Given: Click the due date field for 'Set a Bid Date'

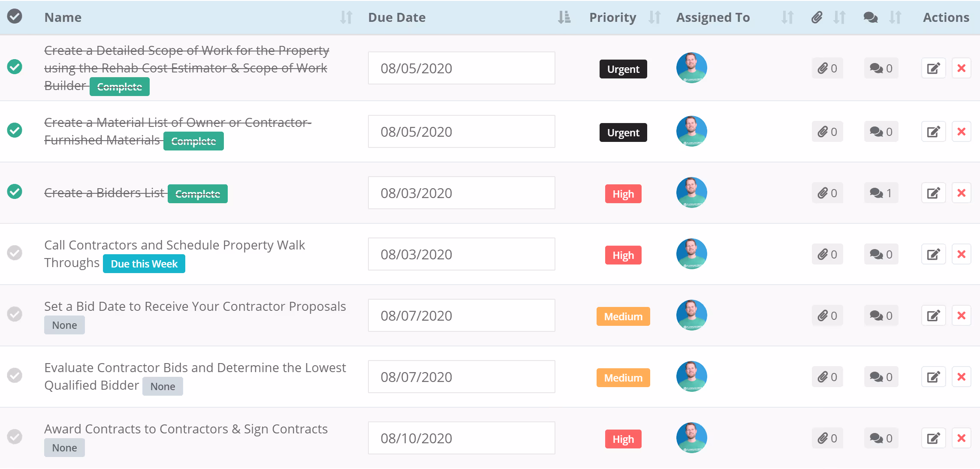Looking at the screenshot, I should (461, 316).
